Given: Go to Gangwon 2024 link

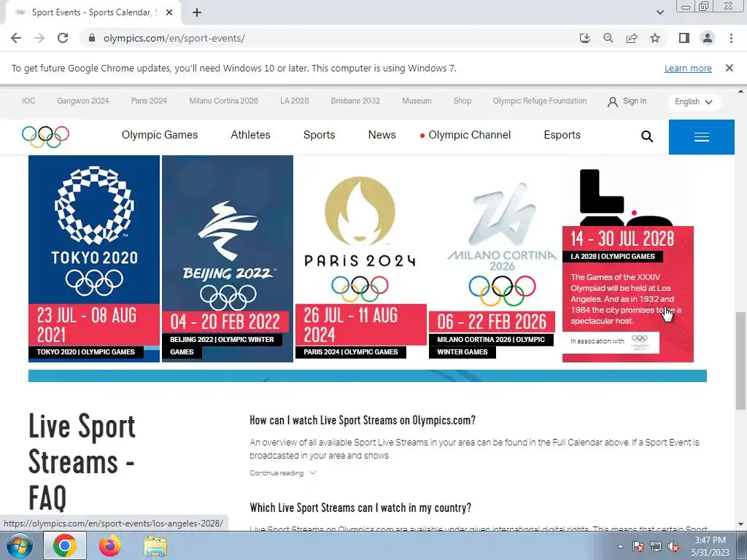Looking at the screenshot, I should pos(83,101).
